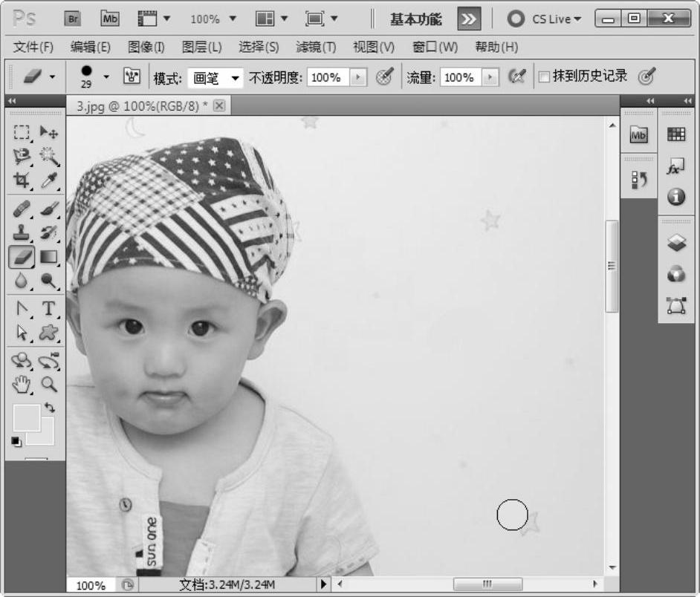The height and width of the screenshot is (597, 700).
Task: Select the Horizontal Type tool
Action: click(x=49, y=308)
